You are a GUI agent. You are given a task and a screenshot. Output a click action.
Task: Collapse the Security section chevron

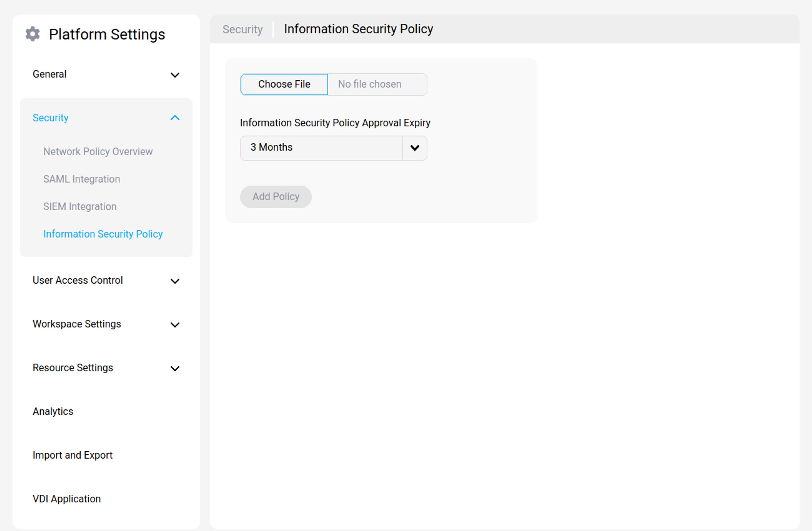tap(175, 118)
